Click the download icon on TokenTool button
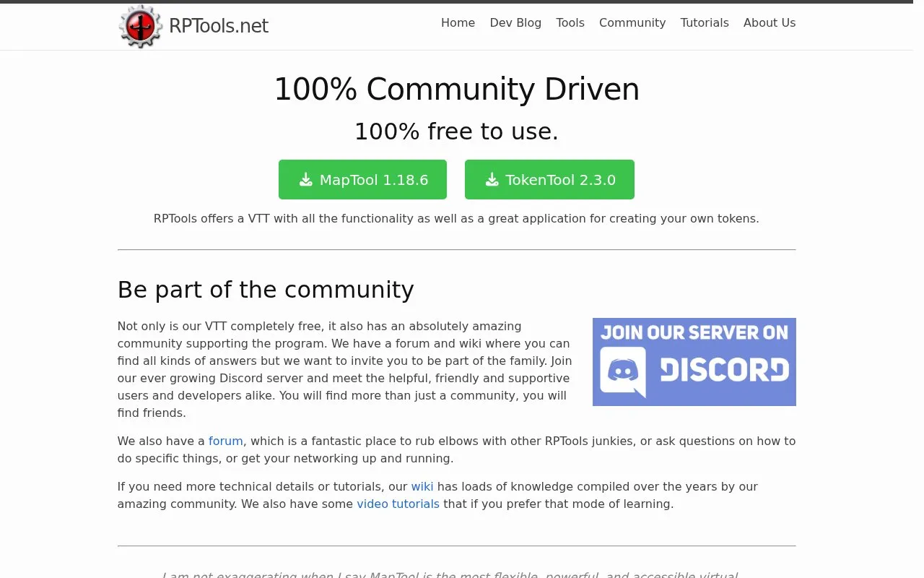 click(x=492, y=179)
